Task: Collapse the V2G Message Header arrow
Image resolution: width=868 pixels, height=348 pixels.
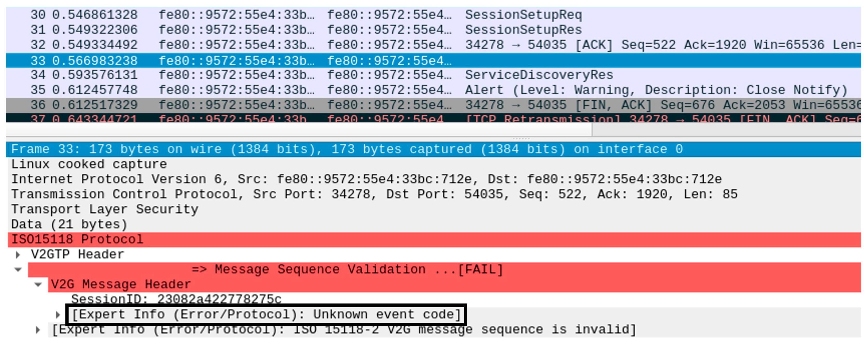Action: tap(38, 285)
